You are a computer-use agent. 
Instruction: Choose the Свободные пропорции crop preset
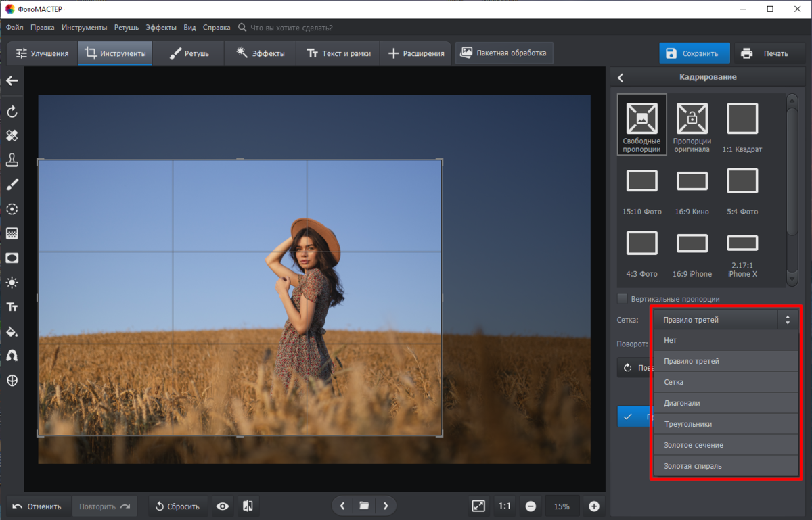[641, 125]
